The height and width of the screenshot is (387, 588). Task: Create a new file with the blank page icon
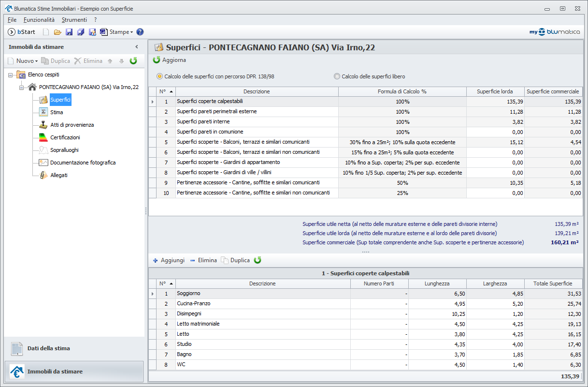[46, 32]
